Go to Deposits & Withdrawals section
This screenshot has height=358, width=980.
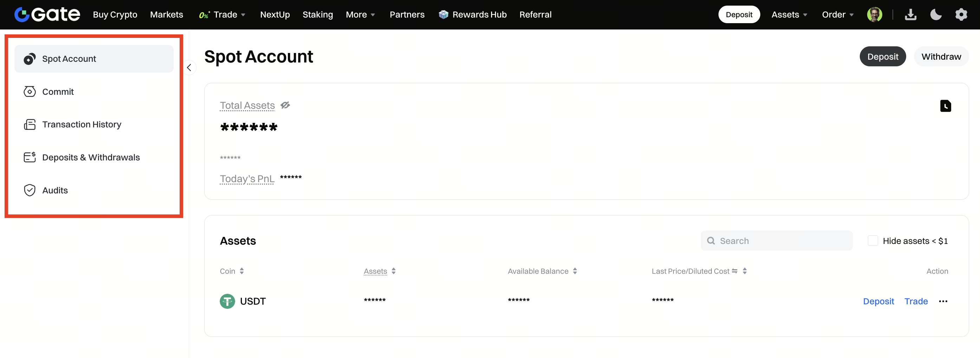pyautogui.click(x=91, y=157)
